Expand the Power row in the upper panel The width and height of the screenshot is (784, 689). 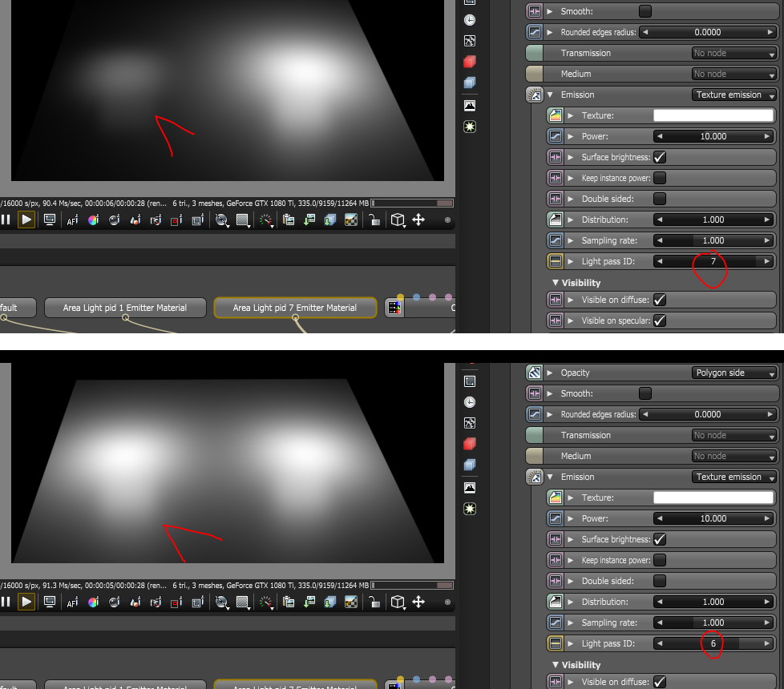click(x=571, y=136)
